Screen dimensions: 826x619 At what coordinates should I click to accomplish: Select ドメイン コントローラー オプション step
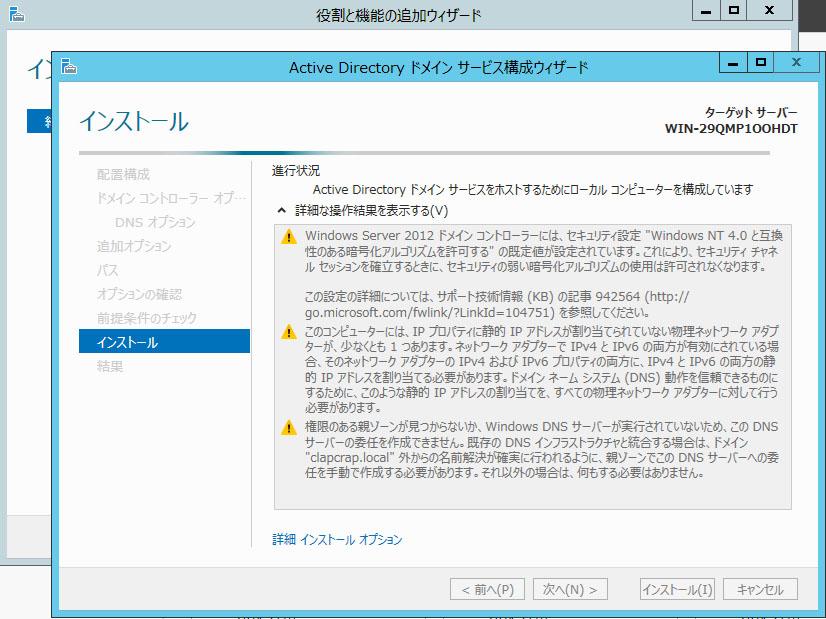tap(171, 198)
